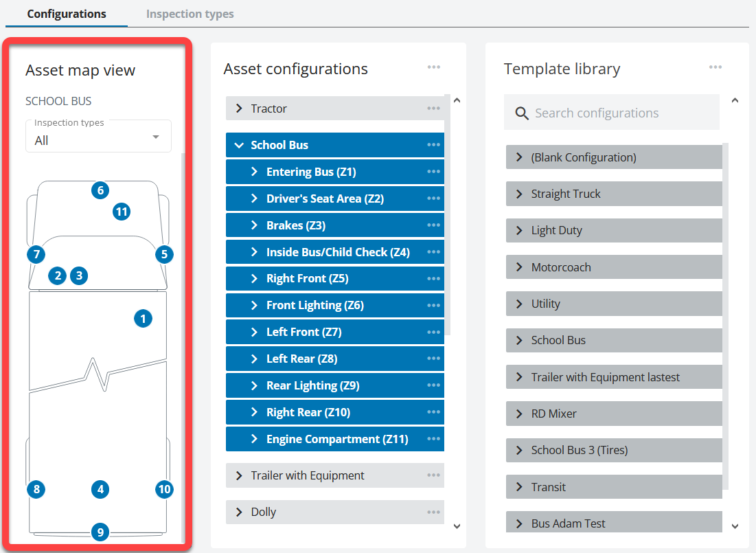
Task: Select School Bus 3 (Tires) template
Action: pyautogui.click(x=615, y=450)
